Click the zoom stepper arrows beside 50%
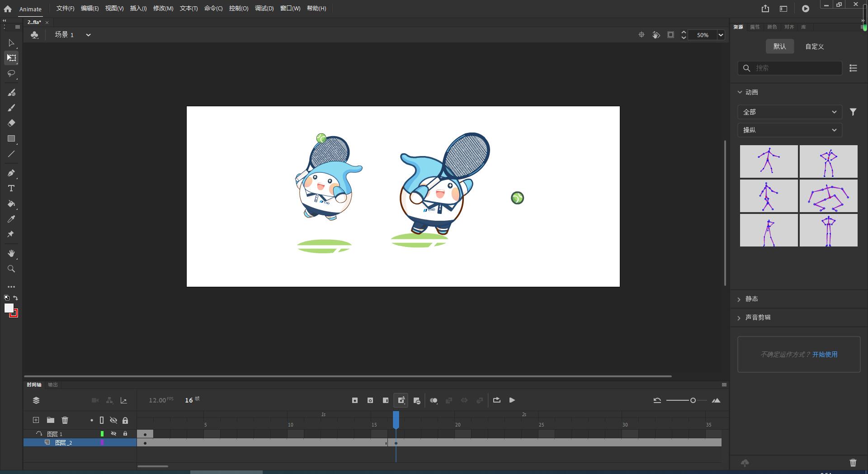Screen dimensions: 868x474 coord(684,35)
